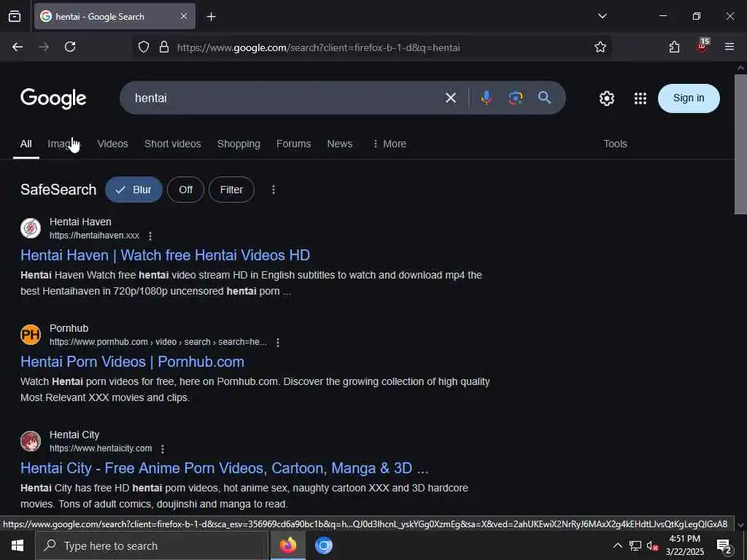Select the SafeSearch Filter option
Viewport: 747px width, 560px height.
231,190
